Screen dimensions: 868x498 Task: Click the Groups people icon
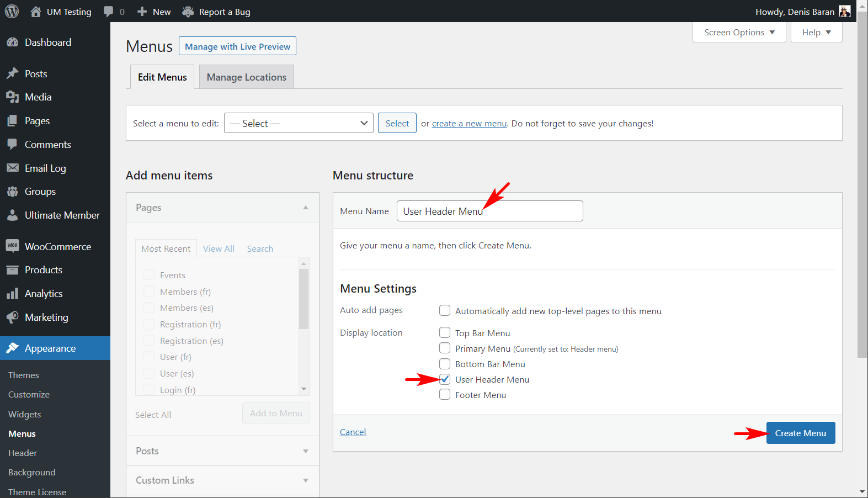13,192
